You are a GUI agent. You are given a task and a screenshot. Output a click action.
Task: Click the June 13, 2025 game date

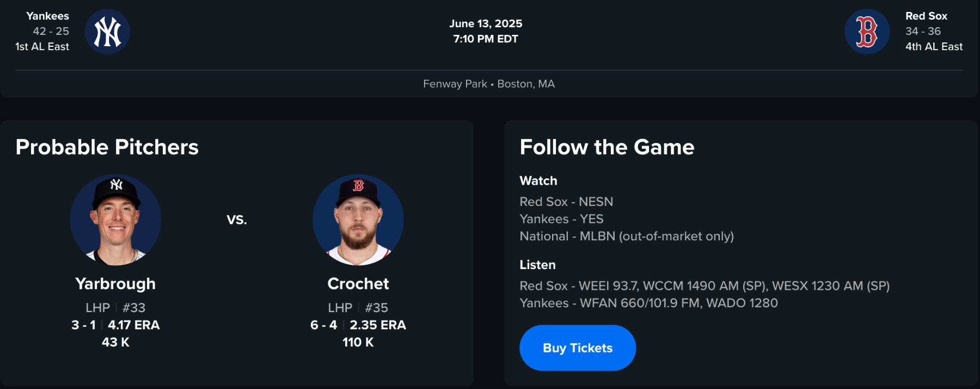(x=486, y=23)
